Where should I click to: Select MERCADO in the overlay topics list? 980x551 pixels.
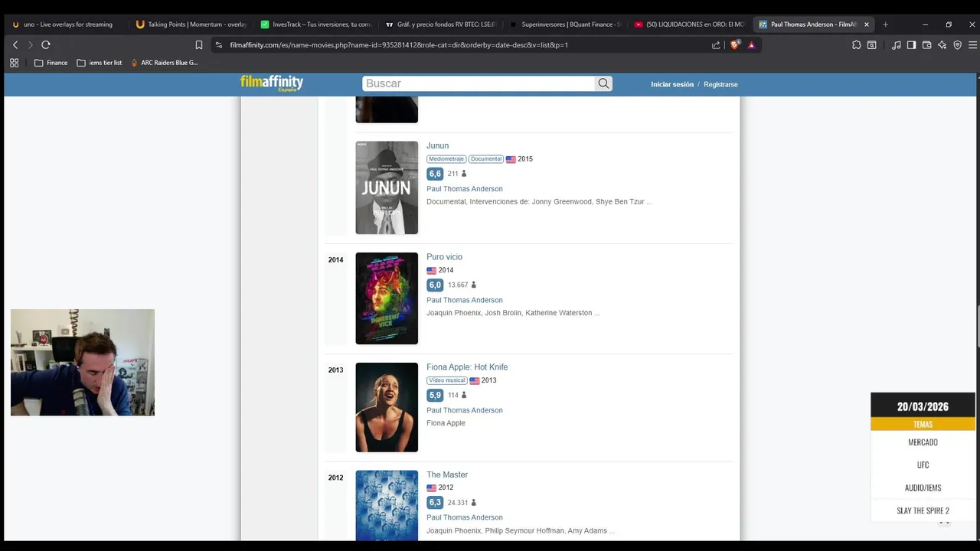coord(923,442)
